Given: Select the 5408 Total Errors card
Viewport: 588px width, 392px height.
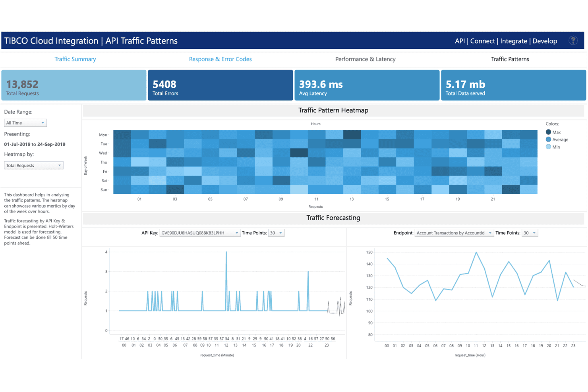Looking at the screenshot, I should click(220, 85).
